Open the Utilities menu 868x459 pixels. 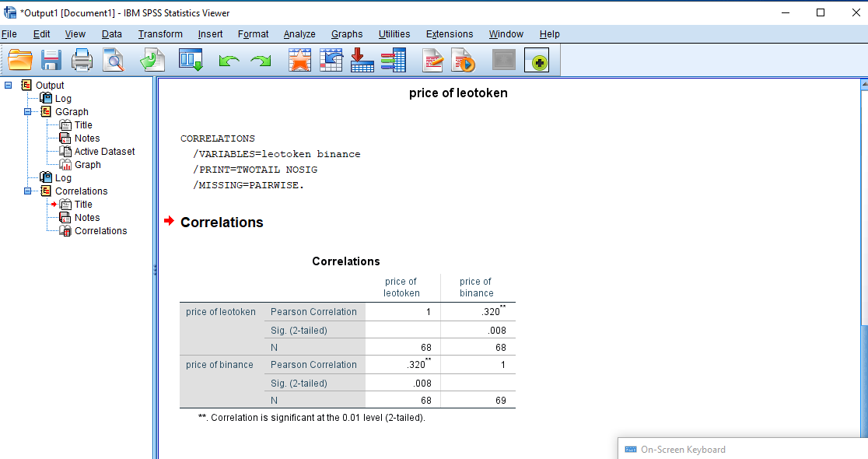pos(394,33)
